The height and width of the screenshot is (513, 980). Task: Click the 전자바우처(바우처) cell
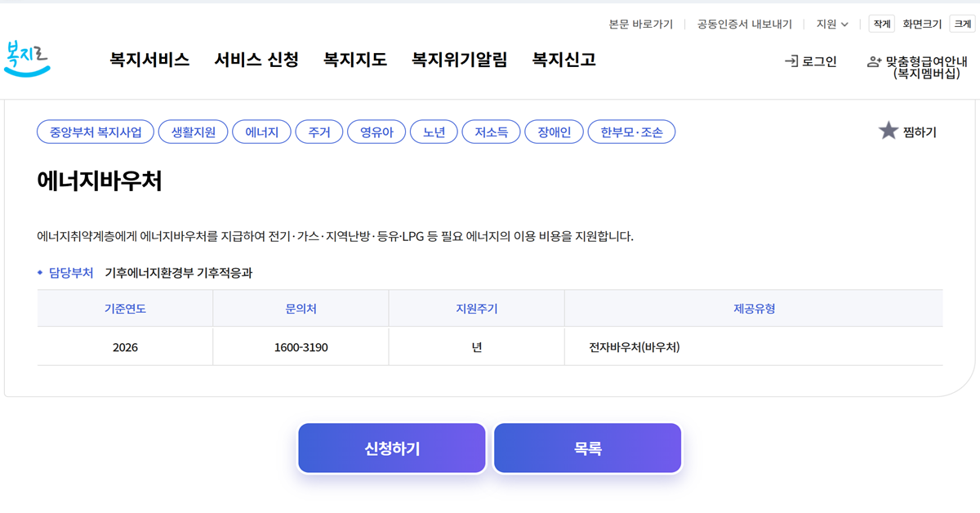(x=754, y=347)
